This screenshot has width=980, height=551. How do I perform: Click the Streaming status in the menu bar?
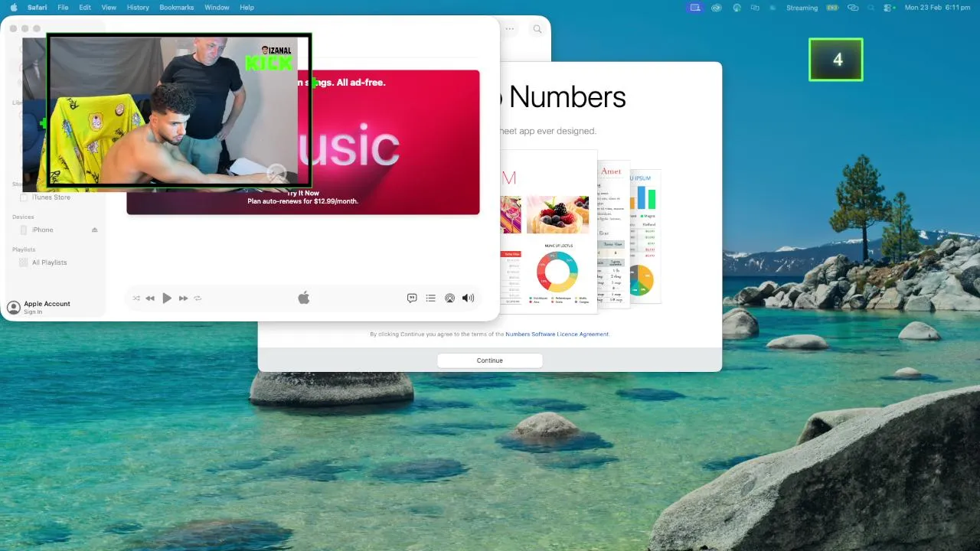802,7
